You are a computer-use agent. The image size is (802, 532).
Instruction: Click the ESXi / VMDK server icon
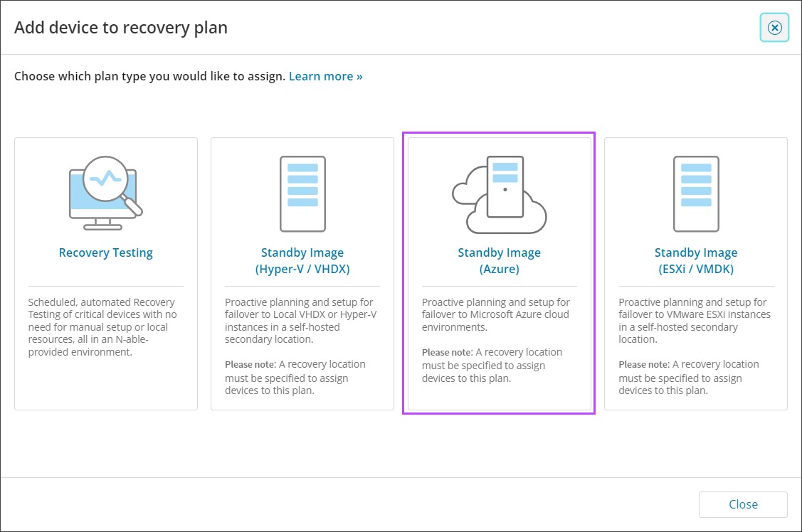click(696, 193)
